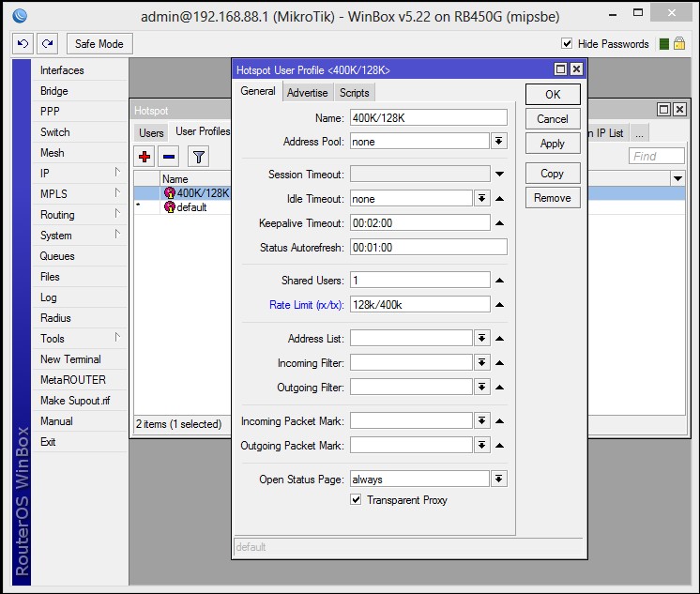Click the Rate Limit (rx/tx) field
The height and width of the screenshot is (594, 700).
click(x=420, y=305)
